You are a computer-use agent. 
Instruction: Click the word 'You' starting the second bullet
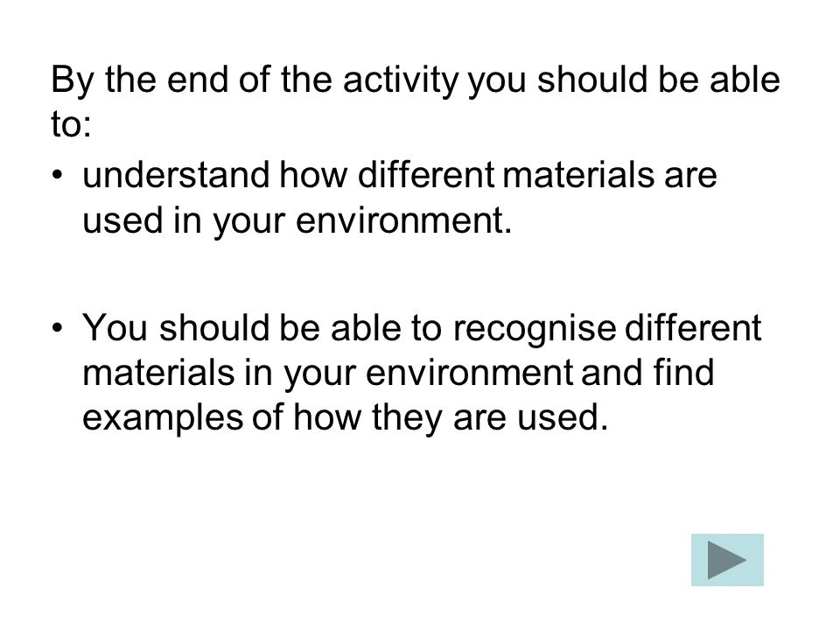point(115,327)
